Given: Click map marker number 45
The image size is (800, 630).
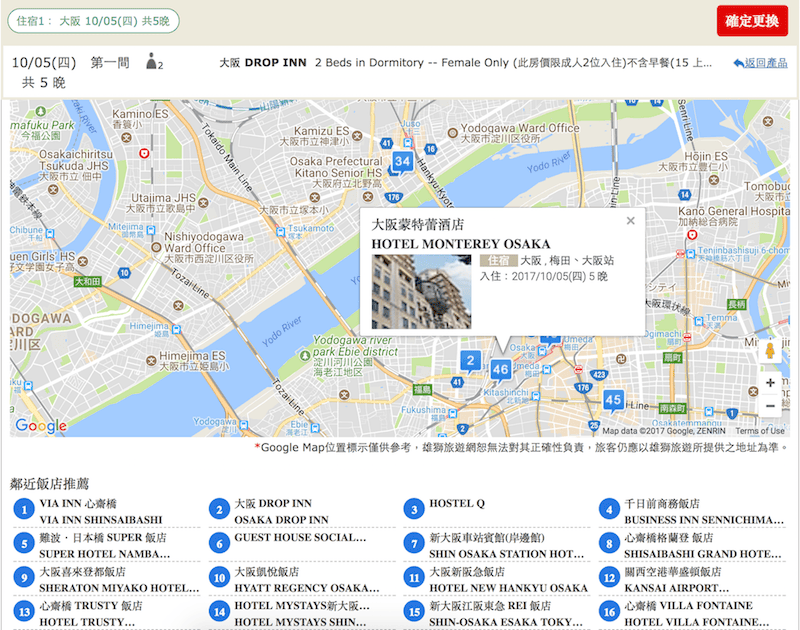Looking at the screenshot, I should [614, 401].
